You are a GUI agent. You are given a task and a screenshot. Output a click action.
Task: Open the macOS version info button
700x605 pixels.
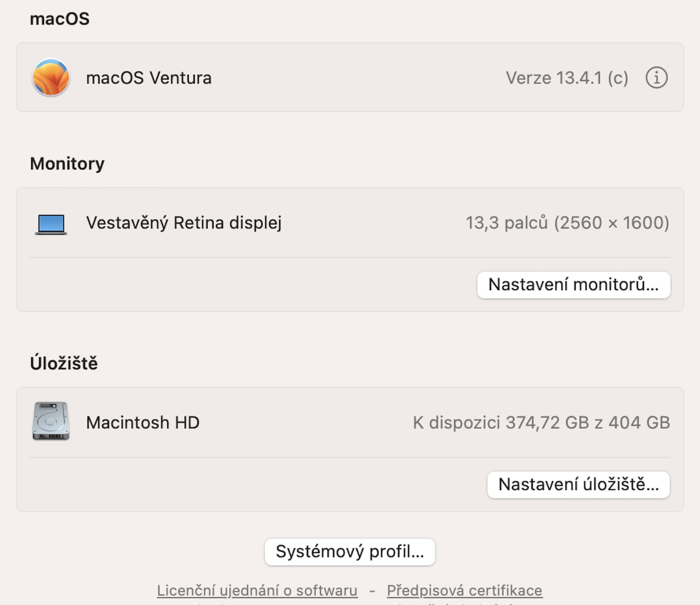click(x=657, y=78)
